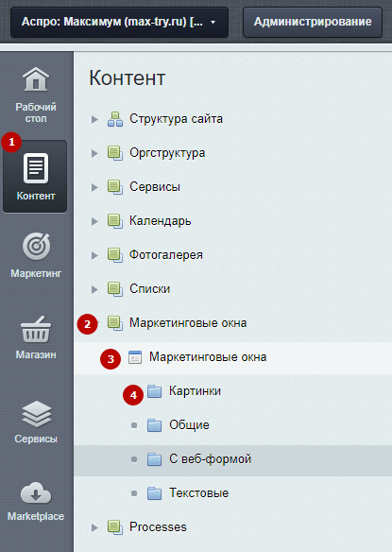The width and height of the screenshot is (392, 552).
Task: Select the Фотогалерея tree item
Action: (x=166, y=255)
